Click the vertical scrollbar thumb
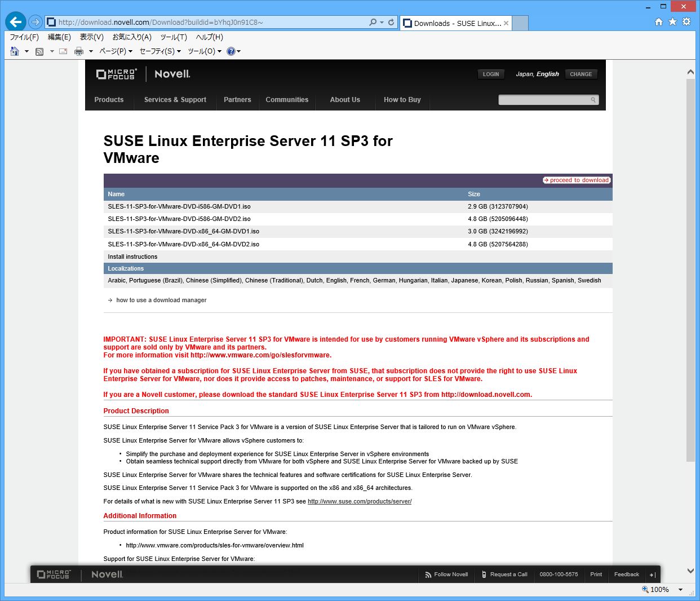Viewport: 700px width, 601px height. pos(690,271)
